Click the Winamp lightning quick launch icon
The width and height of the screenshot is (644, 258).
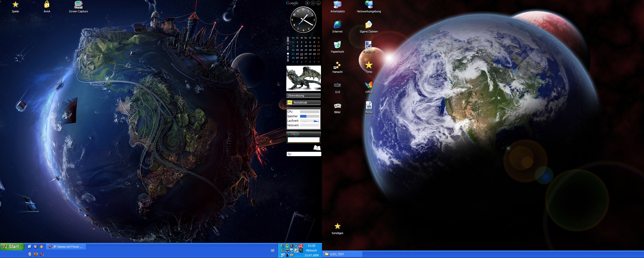[42, 247]
